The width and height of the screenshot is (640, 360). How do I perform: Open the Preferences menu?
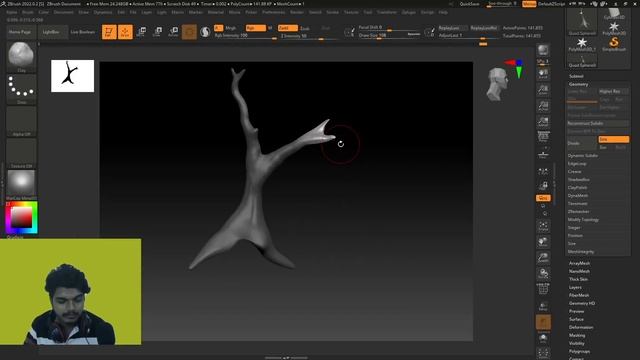[273, 12]
